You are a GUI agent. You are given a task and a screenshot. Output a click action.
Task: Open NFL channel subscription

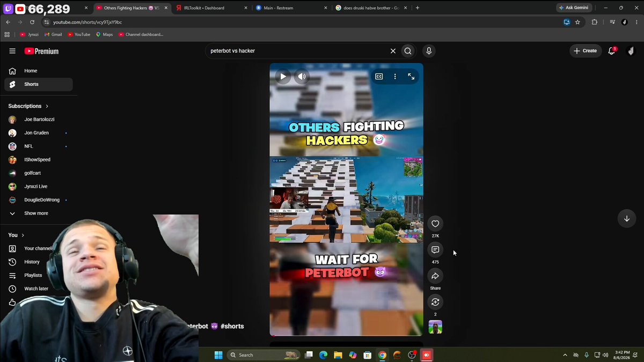[39, 146]
